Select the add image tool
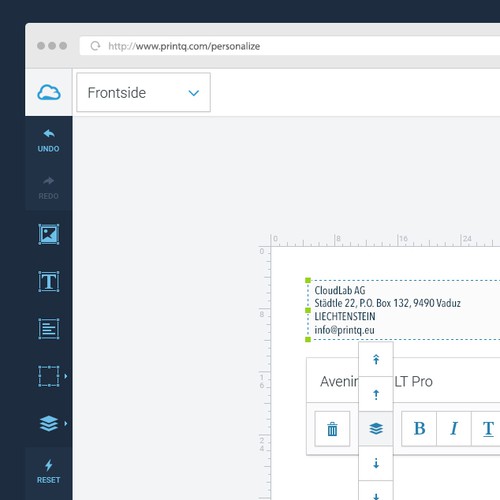Image resolution: width=500 pixels, height=500 pixels. (49, 234)
